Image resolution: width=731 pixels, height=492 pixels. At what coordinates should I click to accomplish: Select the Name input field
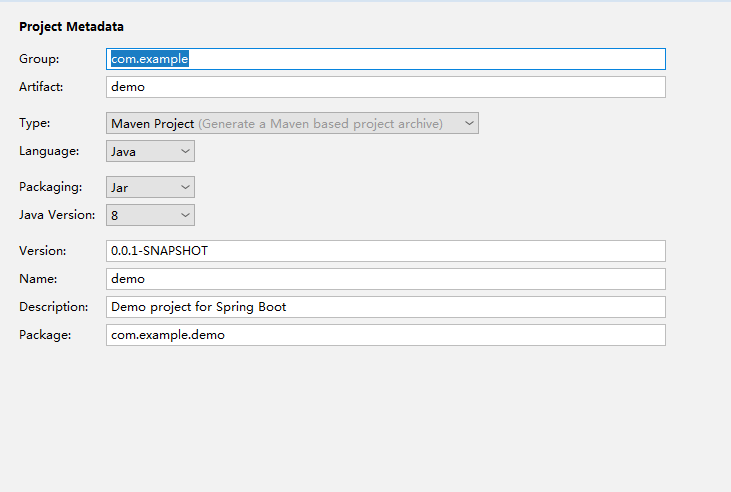tap(386, 279)
